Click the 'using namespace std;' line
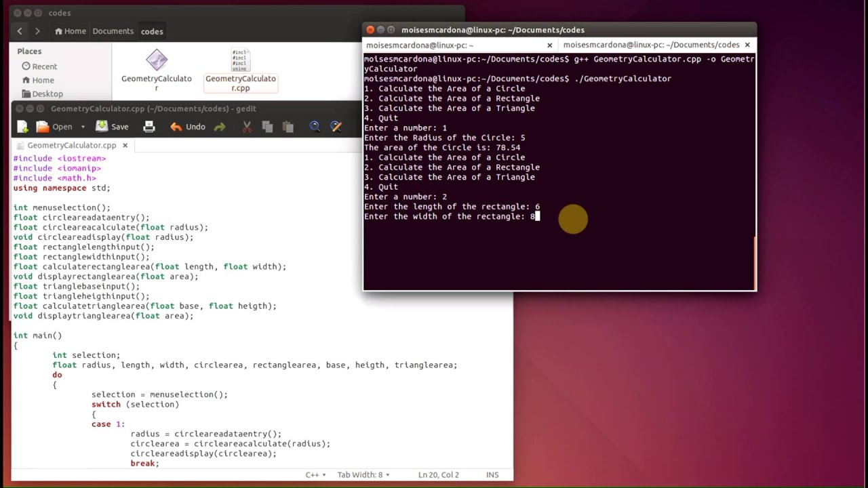 click(62, 188)
